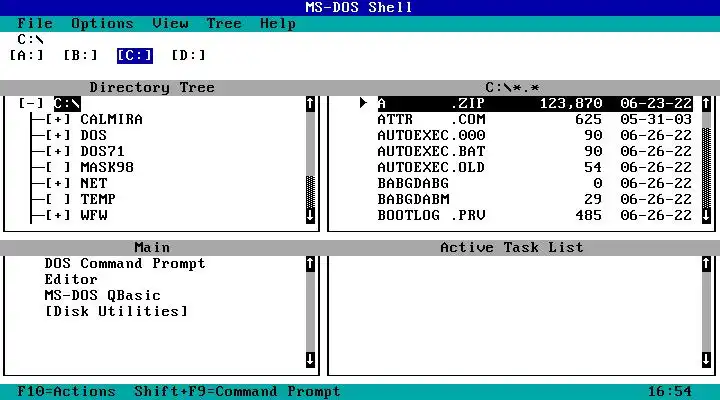Select file BOOTLOG.PRV
The width and height of the screenshot is (720, 400).
coord(535,215)
